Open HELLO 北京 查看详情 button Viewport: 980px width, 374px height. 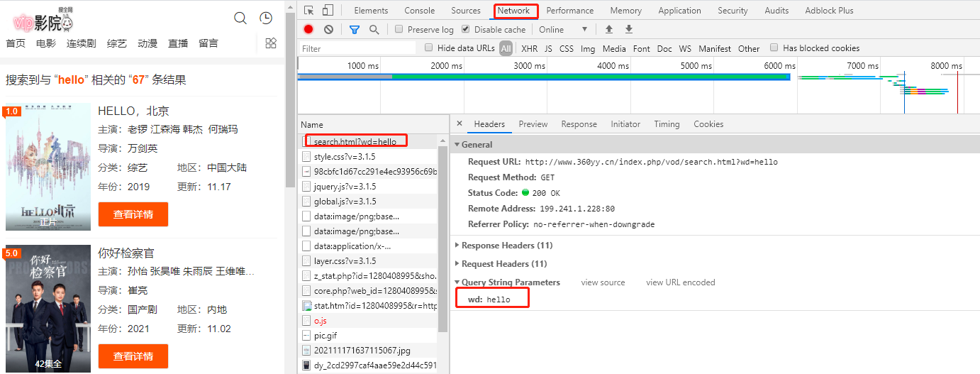[x=133, y=214]
